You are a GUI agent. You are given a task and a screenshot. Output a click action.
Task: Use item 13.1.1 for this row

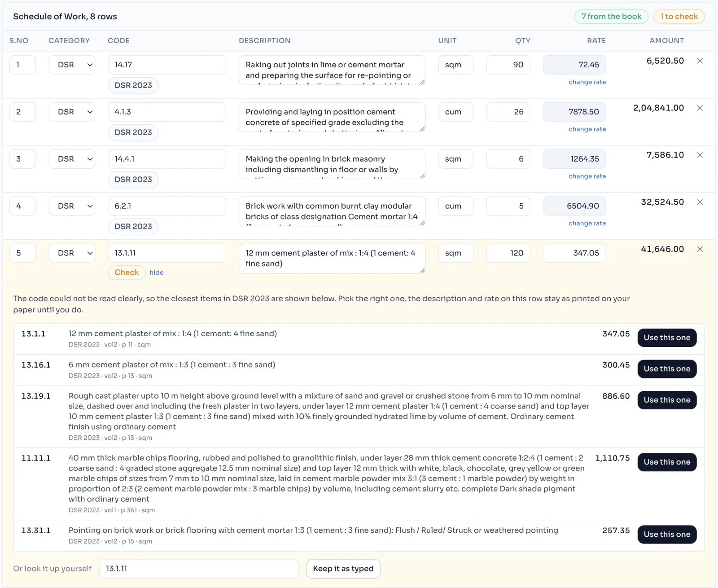click(x=667, y=338)
